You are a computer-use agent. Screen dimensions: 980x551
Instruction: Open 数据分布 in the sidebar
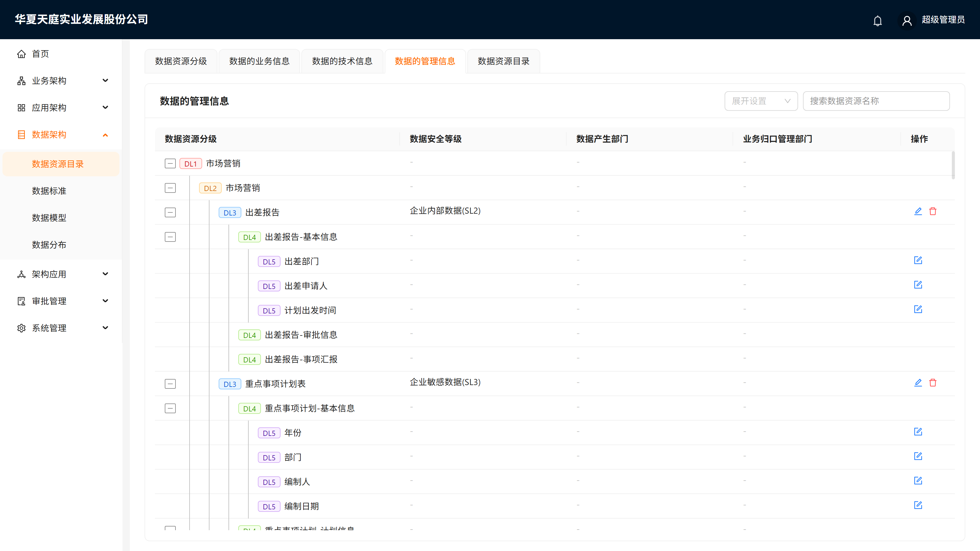pyautogui.click(x=61, y=245)
